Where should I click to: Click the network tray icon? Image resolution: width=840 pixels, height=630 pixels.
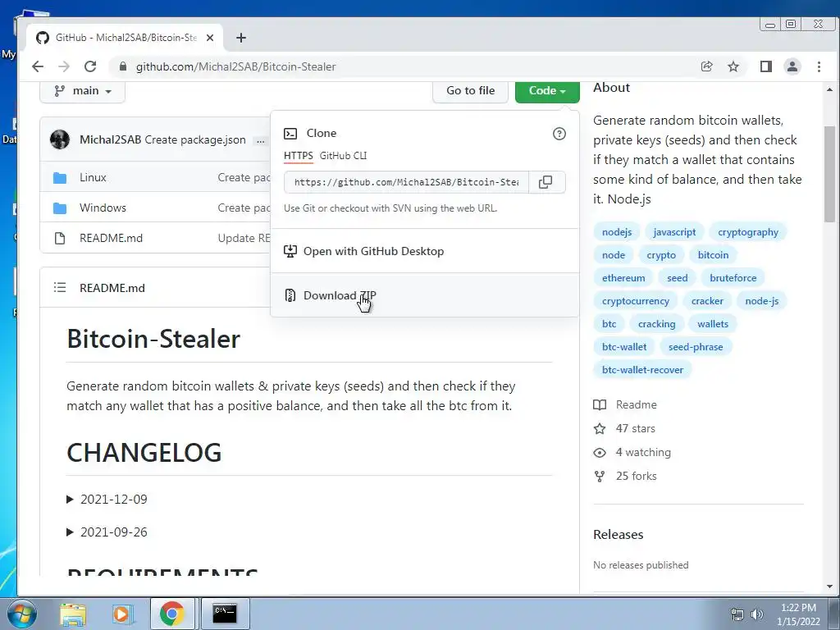click(737, 614)
